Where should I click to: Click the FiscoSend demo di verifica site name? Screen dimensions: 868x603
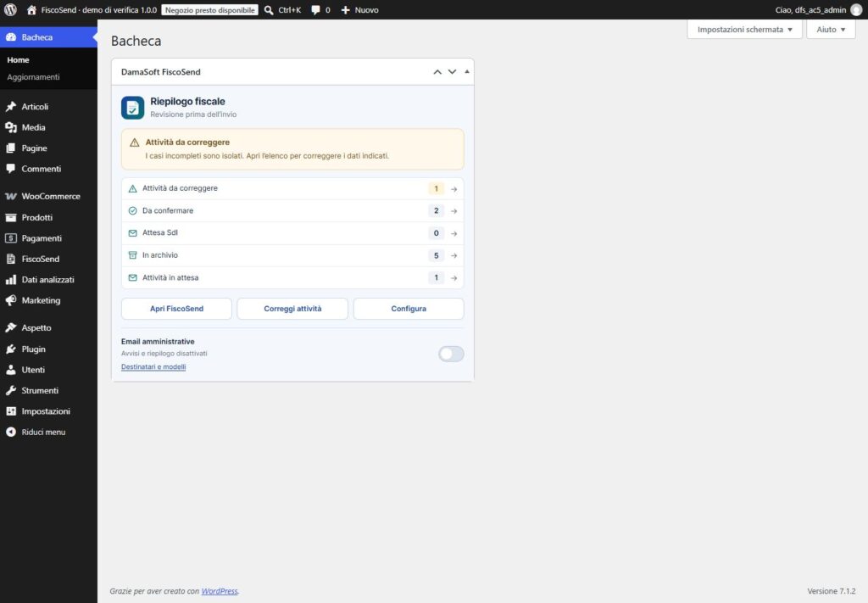pyautogui.click(x=99, y=10)
